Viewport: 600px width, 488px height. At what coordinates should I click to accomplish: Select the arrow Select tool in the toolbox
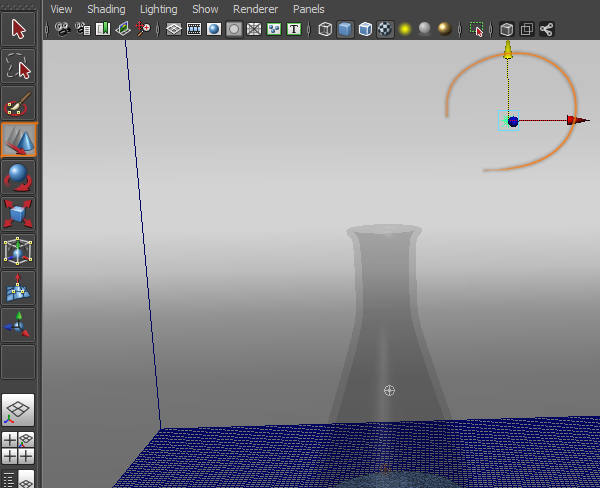tap(19, 27)
